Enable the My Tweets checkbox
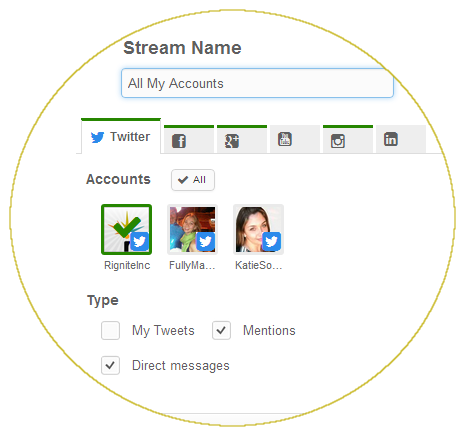This screenshot has height=437, width=467. (110, 330)
